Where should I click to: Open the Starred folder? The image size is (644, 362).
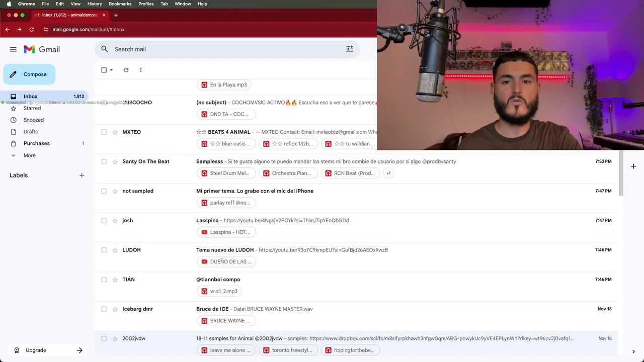click(x=32, y=108)
